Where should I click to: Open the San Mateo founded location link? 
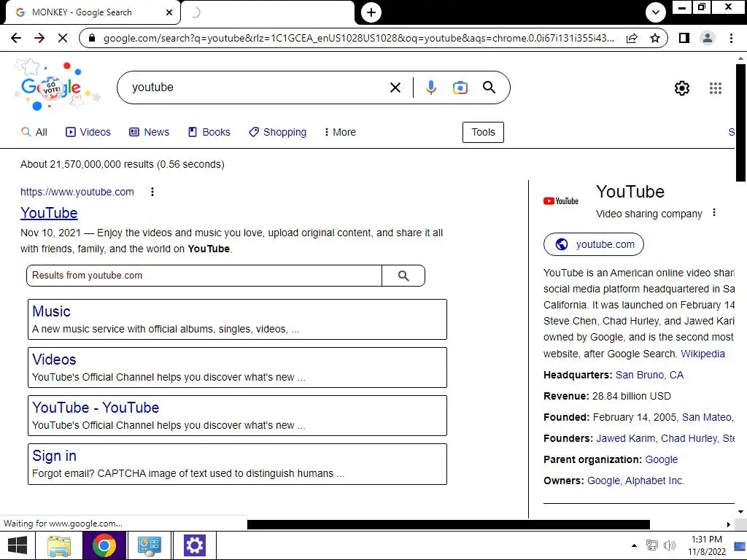point(707,418)
